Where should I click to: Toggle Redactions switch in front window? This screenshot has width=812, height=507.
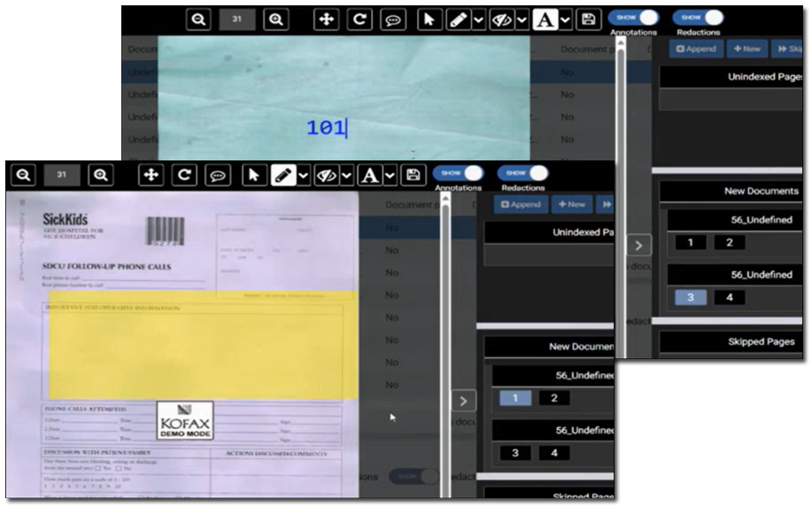(x=523, y=173)
